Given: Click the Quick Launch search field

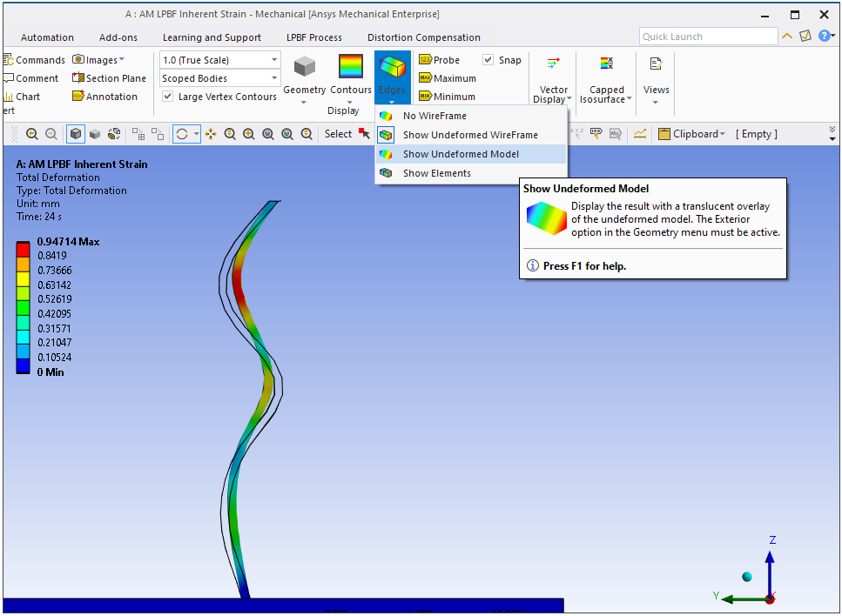Looking at the screenshot, I should pyautogui.click(x=708, y=37).
